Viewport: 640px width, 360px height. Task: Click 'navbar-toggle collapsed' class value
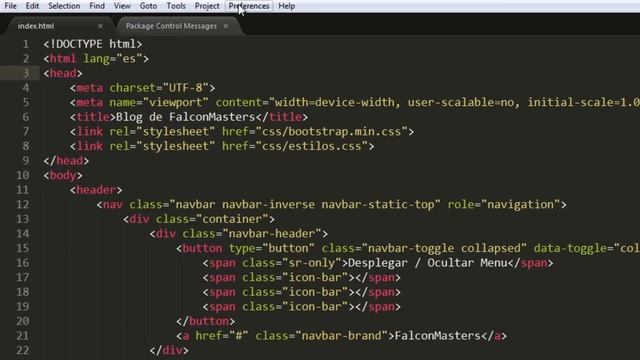click(444, 248)
